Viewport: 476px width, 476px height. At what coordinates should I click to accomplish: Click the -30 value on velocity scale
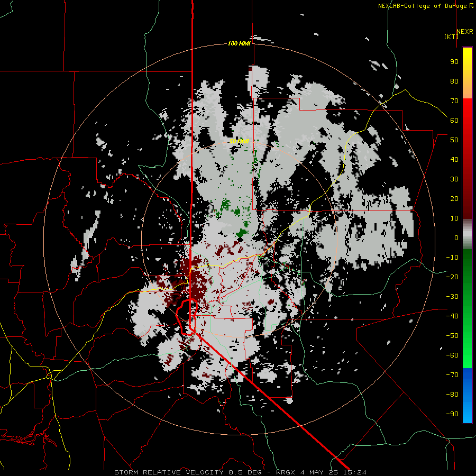(452, 297)
